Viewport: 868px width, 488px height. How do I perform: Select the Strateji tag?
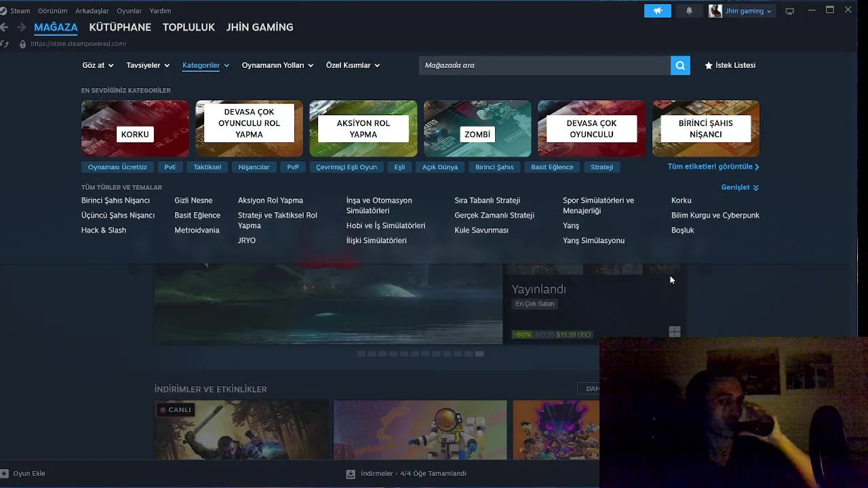point(601,167)
